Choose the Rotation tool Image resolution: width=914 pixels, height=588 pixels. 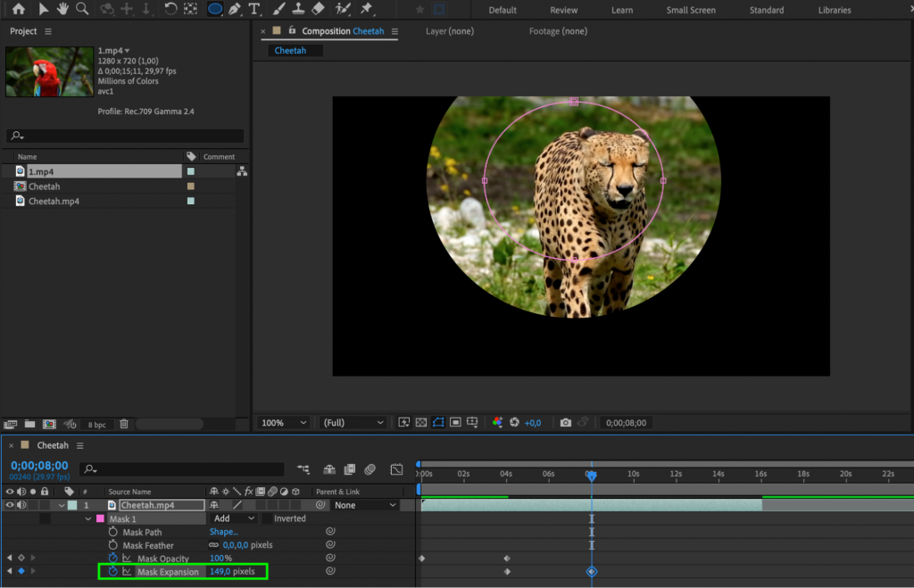[170, 10]
